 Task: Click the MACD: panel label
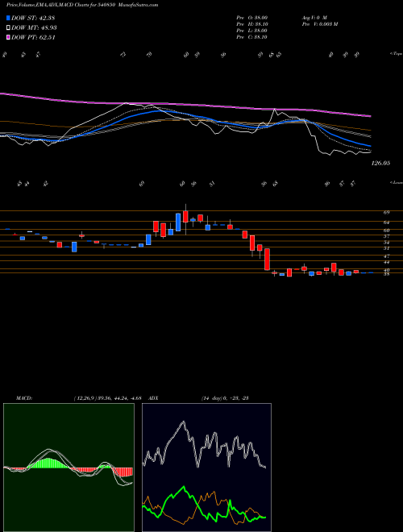click(23, 398)
